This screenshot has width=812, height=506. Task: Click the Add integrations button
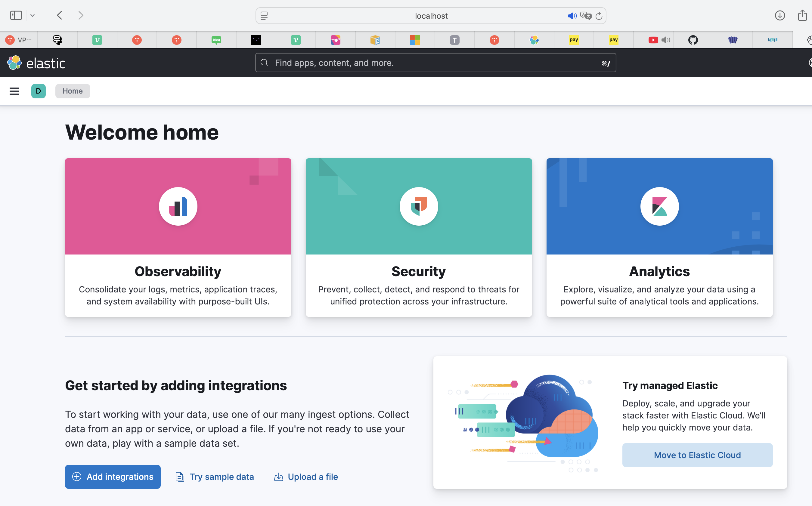[113, 477]
